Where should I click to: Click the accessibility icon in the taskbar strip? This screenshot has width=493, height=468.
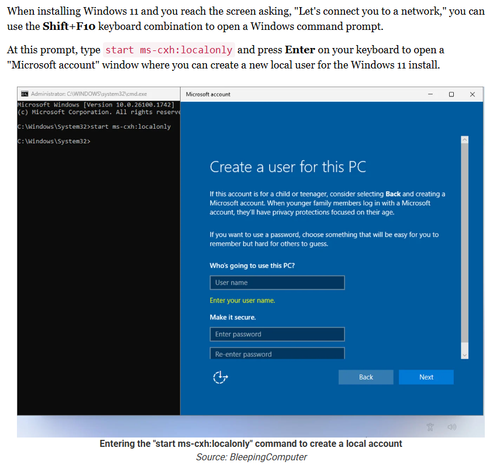[x=430, y=427]
